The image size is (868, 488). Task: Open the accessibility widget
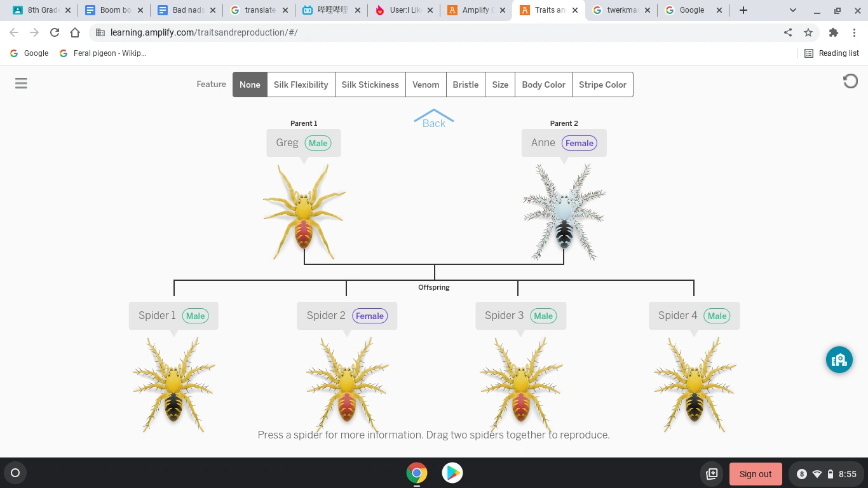(x=839, y=360)
